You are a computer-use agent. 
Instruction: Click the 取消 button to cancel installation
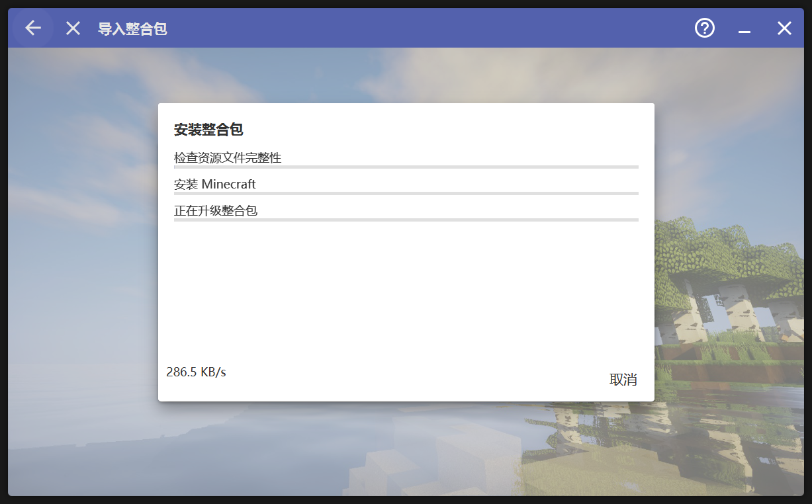pos(623,380)
